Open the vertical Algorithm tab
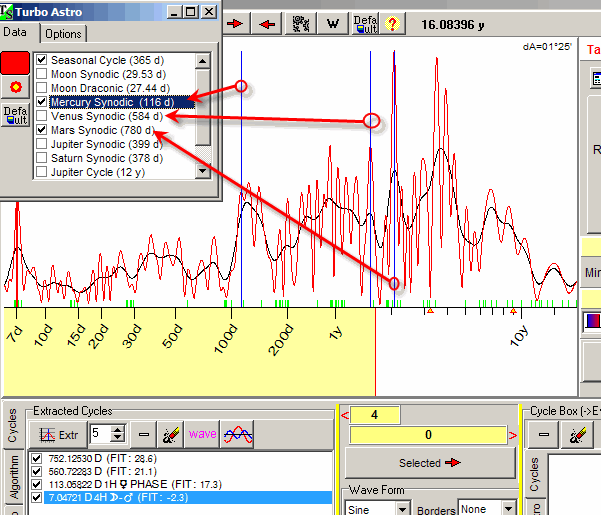601x515 pixels. click(14, 477)
